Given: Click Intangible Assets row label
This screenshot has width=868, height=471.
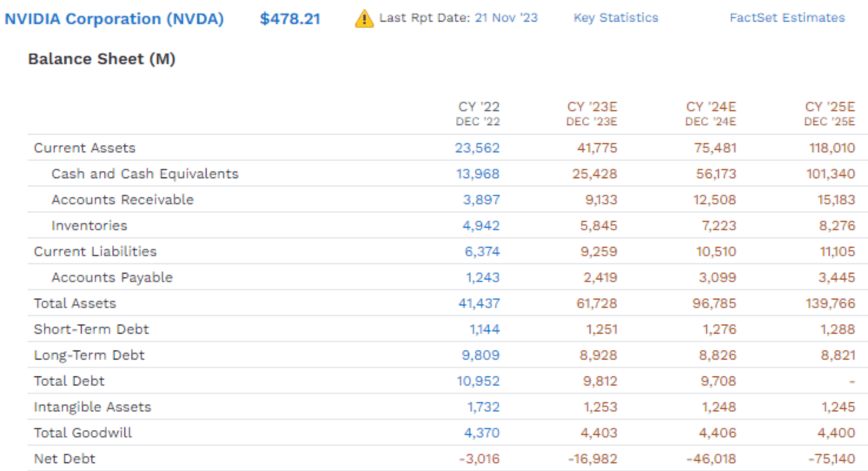Looking at the screenshot, I should (92, 407).
